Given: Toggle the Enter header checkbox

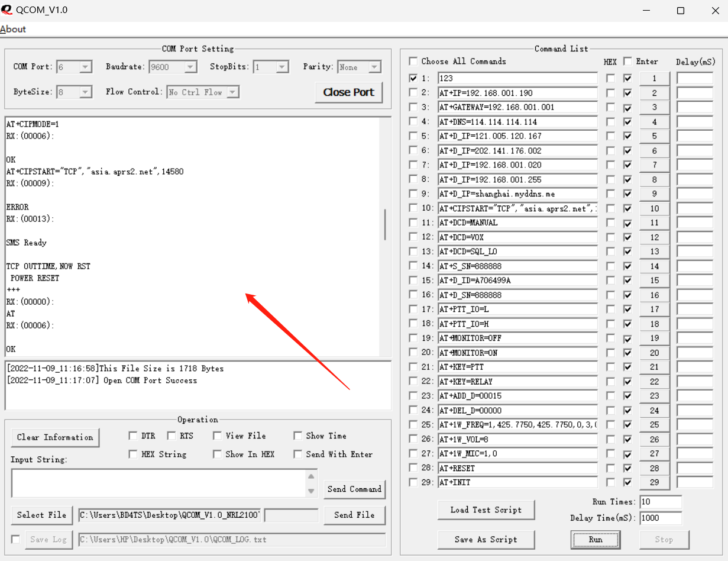Looking at the screenshot, I should point(627,61).
